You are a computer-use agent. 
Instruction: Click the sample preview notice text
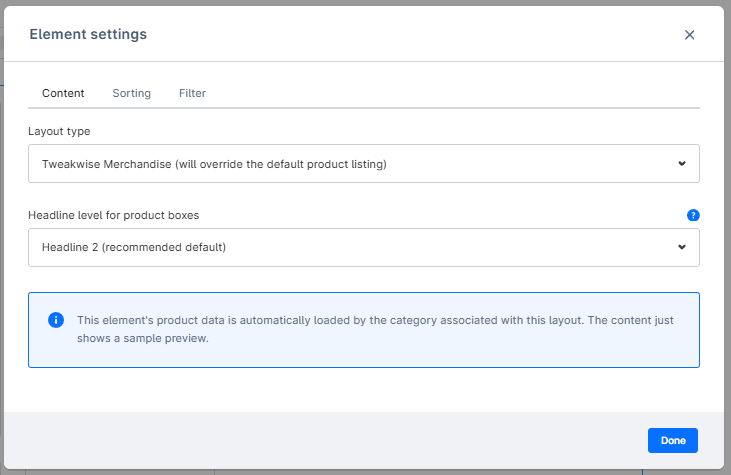[375, 329]
